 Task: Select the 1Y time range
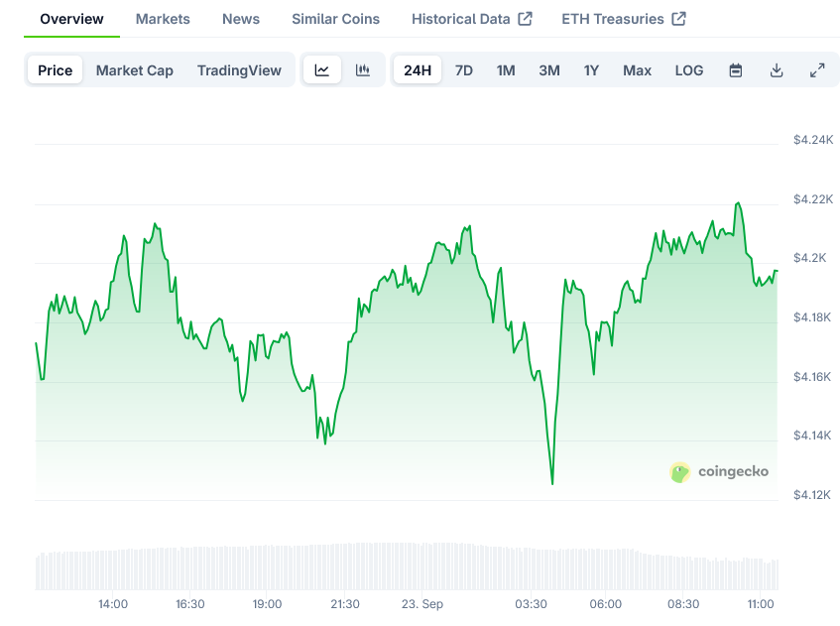click(591, 70)
